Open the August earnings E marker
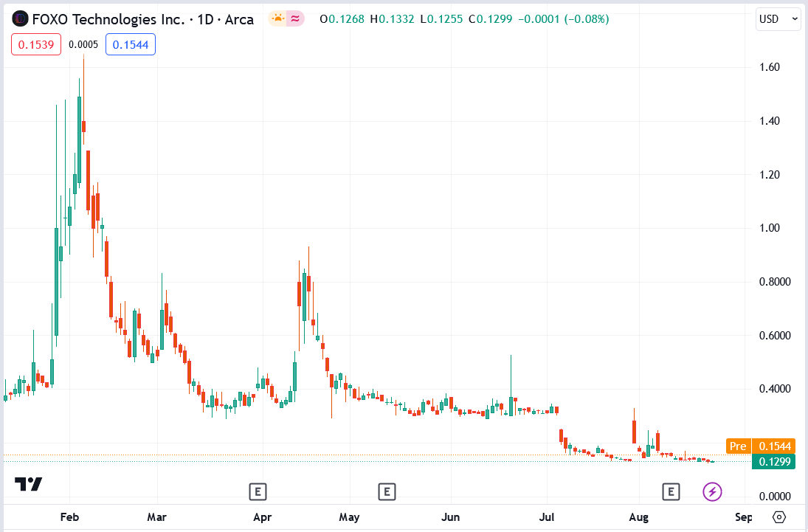Image resolution: width=808 pixels, height=532 pixels. 671,492
